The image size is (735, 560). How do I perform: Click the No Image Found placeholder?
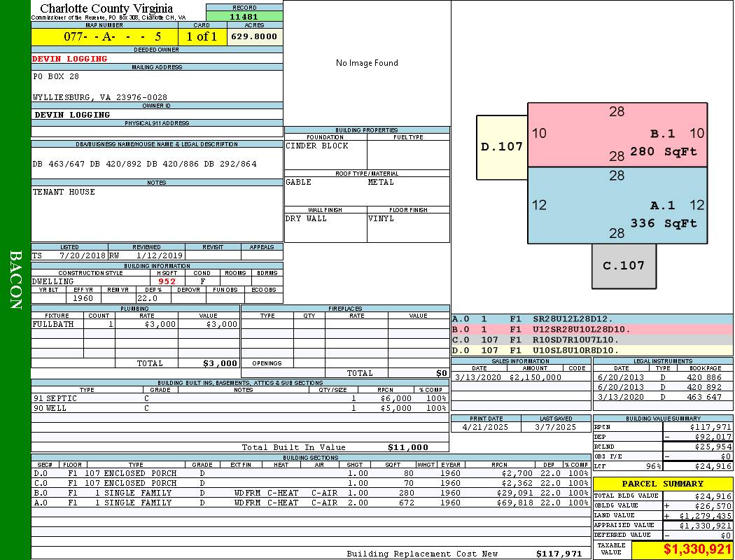367,63
